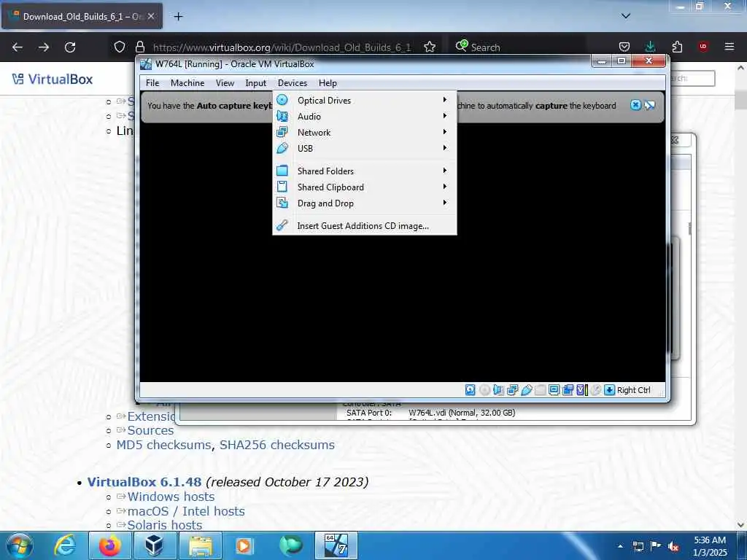
Task: Open a new Firefox tab
Action: [x=178, y=17]
